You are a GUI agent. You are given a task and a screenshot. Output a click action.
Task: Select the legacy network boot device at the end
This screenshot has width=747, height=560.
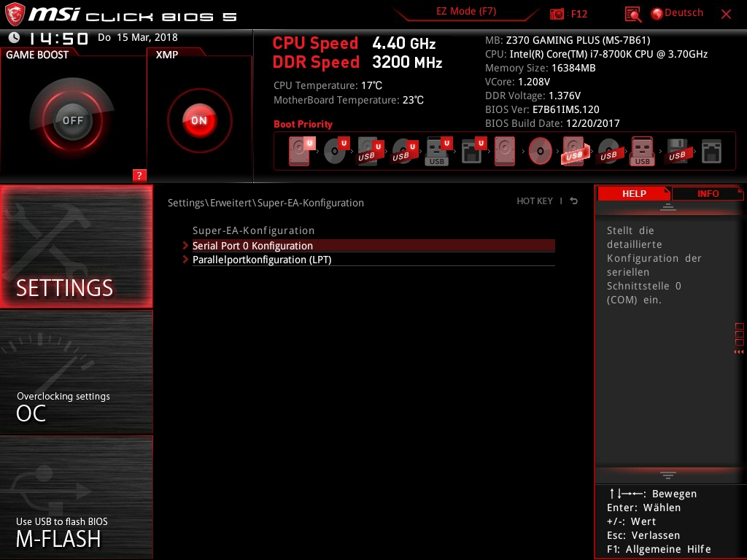coord(712,151)
